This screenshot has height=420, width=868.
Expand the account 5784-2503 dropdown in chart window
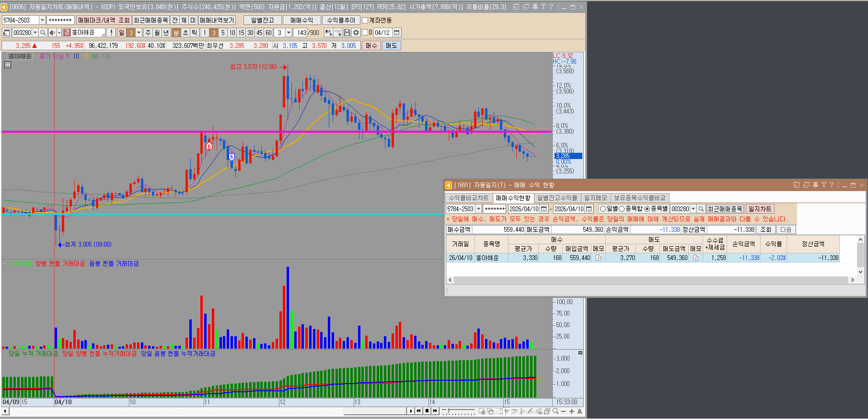tap(42, 20)
